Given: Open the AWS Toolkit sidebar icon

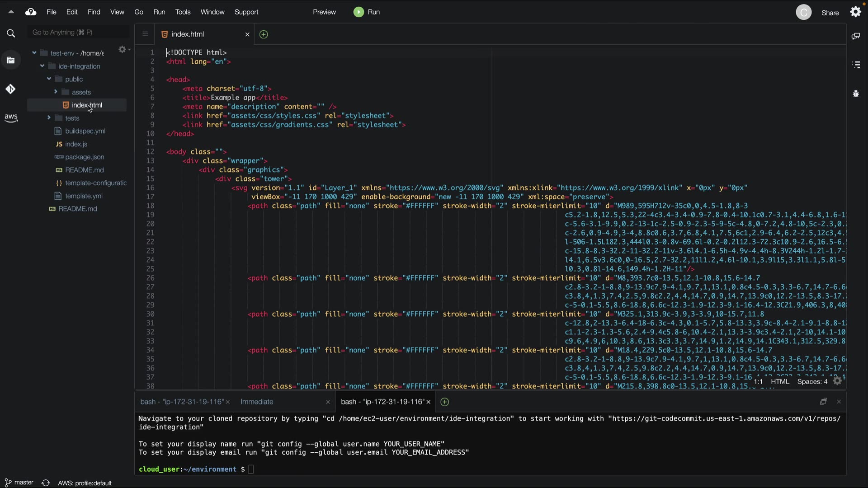Looking at the screenshot, I should (11, 118).
